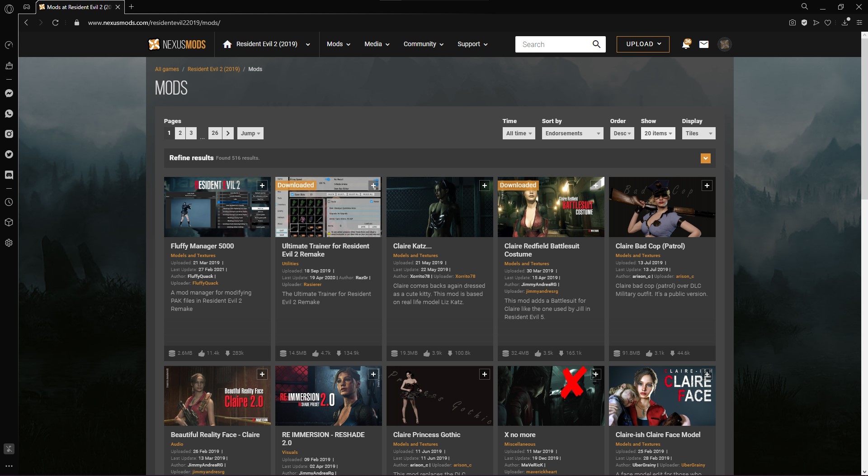Viewport: 868px width, 476px height.
Task: Open the Resident Evil 2 (2019) breadcrumb link
Action: point(213,69)
